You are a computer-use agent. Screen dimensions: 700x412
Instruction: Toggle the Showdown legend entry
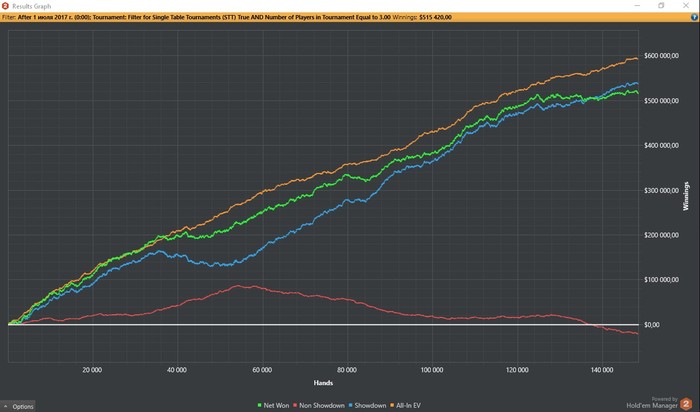367,405
